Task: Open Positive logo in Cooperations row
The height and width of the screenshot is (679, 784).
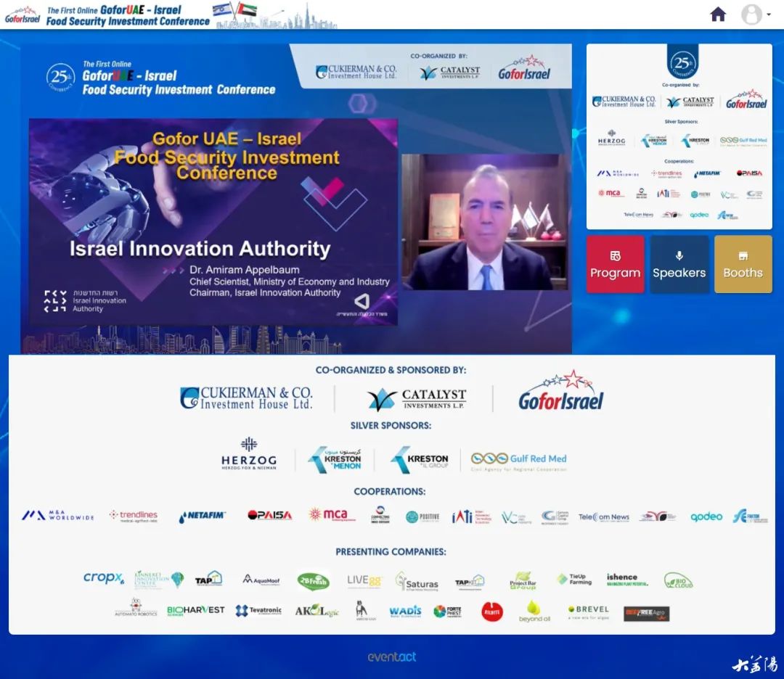Action: tap(422, 517)
